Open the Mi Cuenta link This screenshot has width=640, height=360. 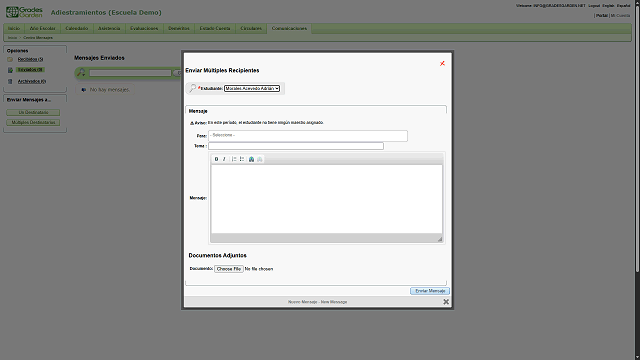[x=620, y=16]
